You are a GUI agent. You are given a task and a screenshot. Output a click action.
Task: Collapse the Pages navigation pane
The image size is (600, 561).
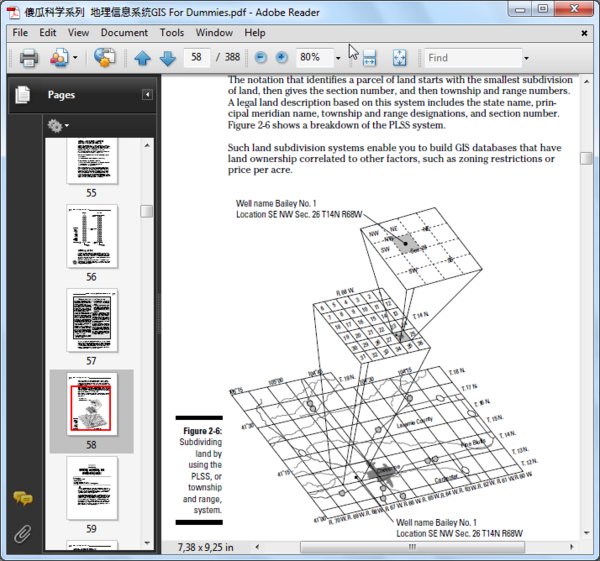[147, 95]
